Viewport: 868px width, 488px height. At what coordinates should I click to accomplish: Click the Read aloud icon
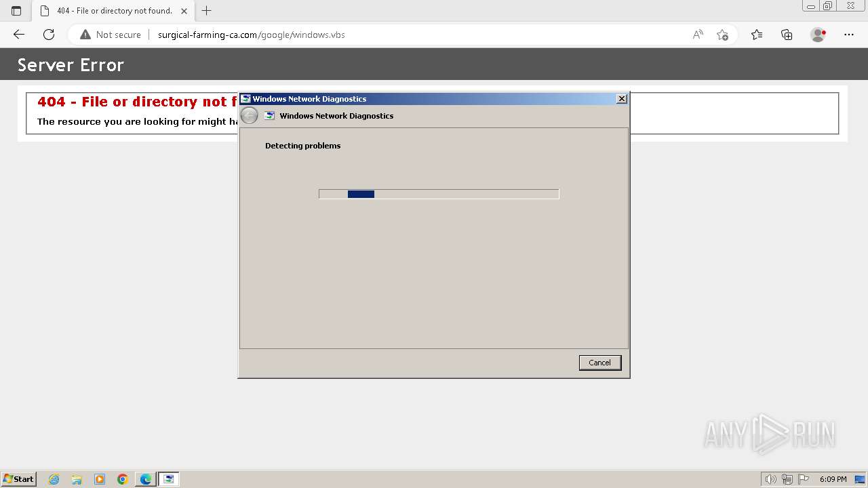coord(698,35)
